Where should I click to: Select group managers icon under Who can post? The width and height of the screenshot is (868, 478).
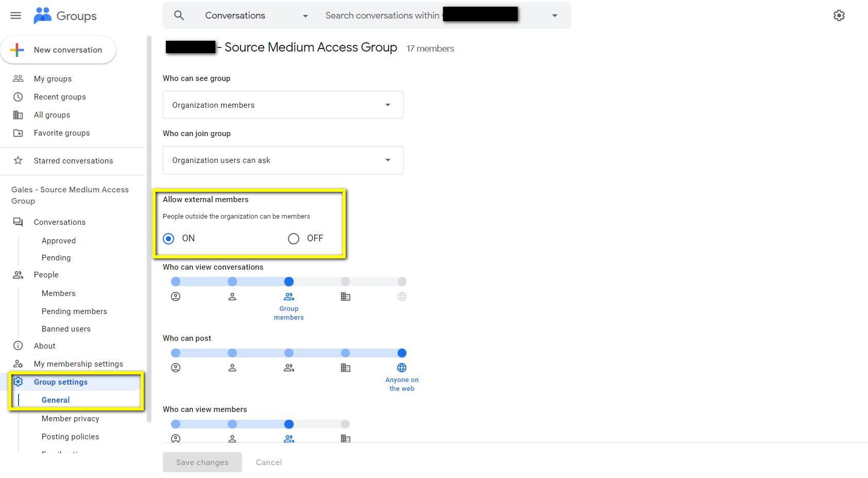click(x=232, y=368)
